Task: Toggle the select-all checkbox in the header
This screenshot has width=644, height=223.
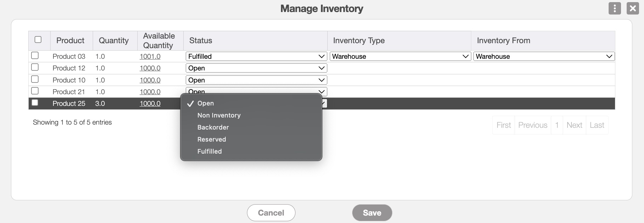Action: pyautogui.click(x=38, y=40)
